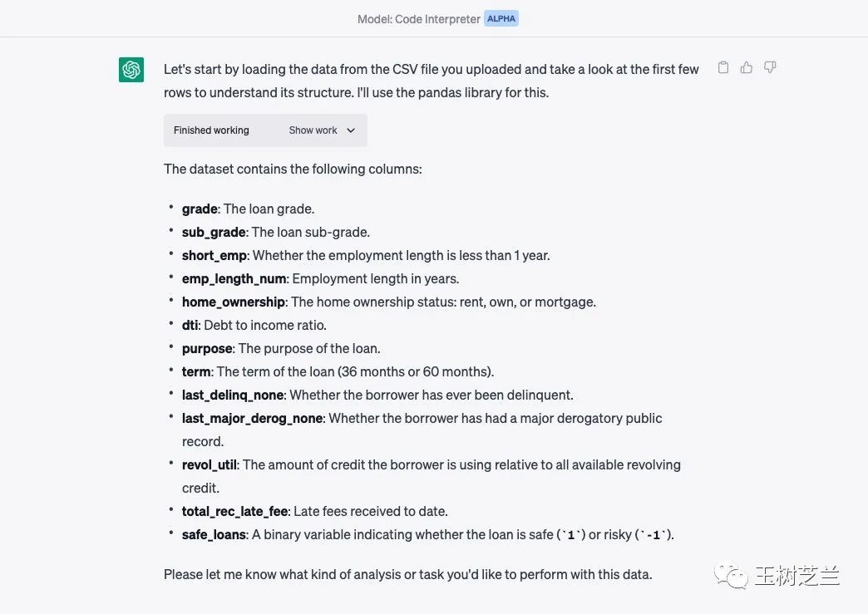Image resolution: width=868 pixels, height=614 pixels.
Task: Select the home_ownership column name
Action: tap(233, 302)
